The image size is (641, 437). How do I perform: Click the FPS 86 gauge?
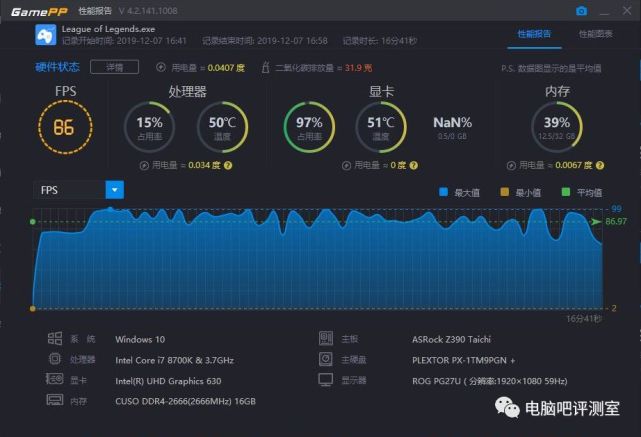pos(65,127)
